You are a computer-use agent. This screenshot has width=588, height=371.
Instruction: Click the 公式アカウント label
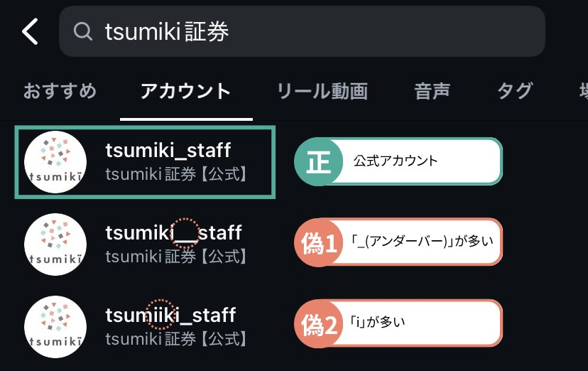pyautogui.click(x=396, y=161)
